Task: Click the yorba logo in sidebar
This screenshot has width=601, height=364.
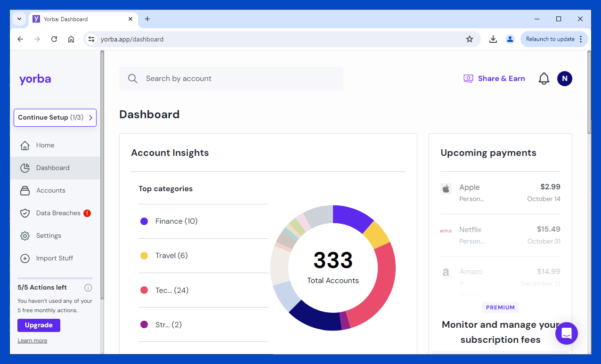Action: [x=35, y=79]
